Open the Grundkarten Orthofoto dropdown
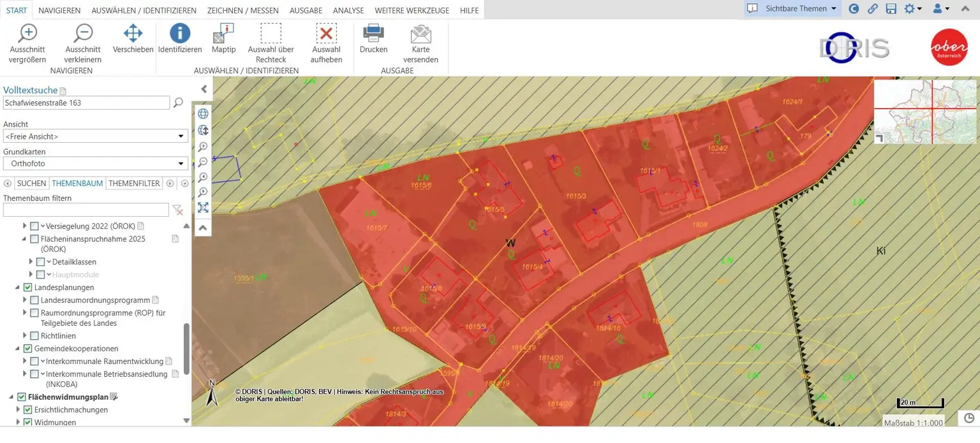The image size is (980, 443). pos(96,164)
